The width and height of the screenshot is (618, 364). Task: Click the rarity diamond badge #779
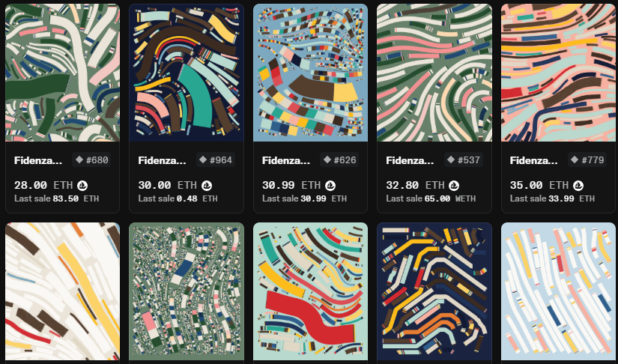click(587, 160)
